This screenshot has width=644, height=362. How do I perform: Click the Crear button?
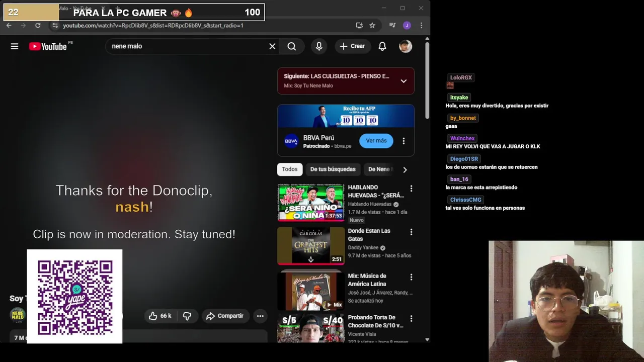pos(352,46)
